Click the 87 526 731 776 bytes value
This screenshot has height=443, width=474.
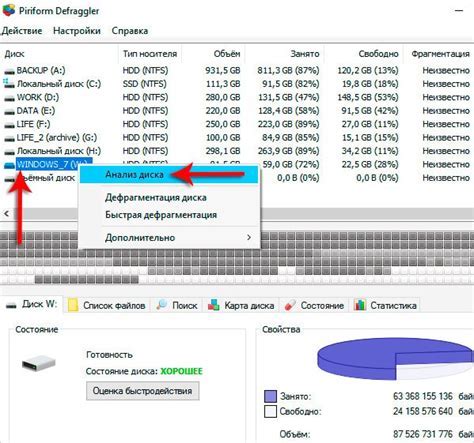coord(423,434)
